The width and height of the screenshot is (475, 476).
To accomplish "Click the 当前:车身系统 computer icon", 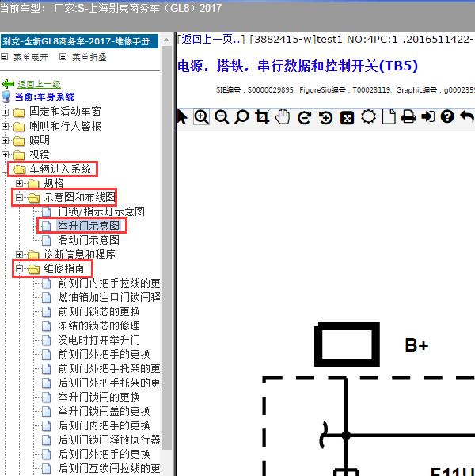I will pos(6,97).
